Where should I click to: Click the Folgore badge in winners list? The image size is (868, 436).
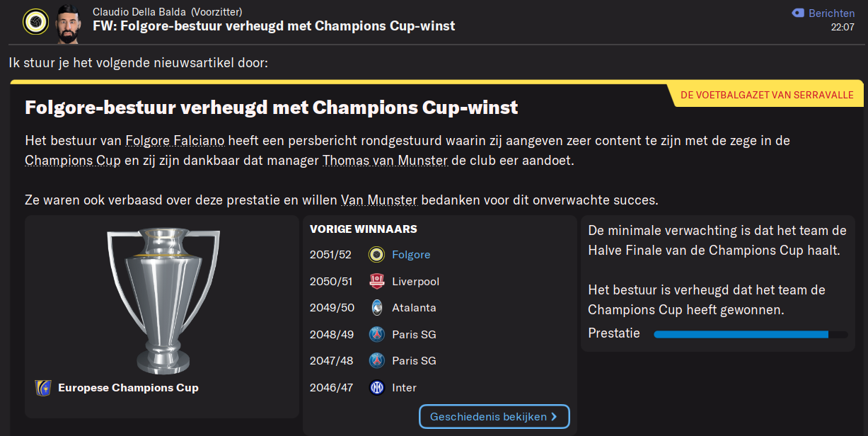(377, 254)
